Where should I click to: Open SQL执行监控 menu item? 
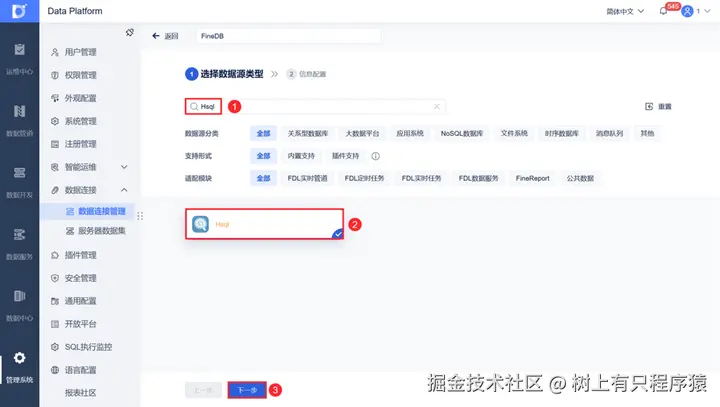(x=87, y=347)
